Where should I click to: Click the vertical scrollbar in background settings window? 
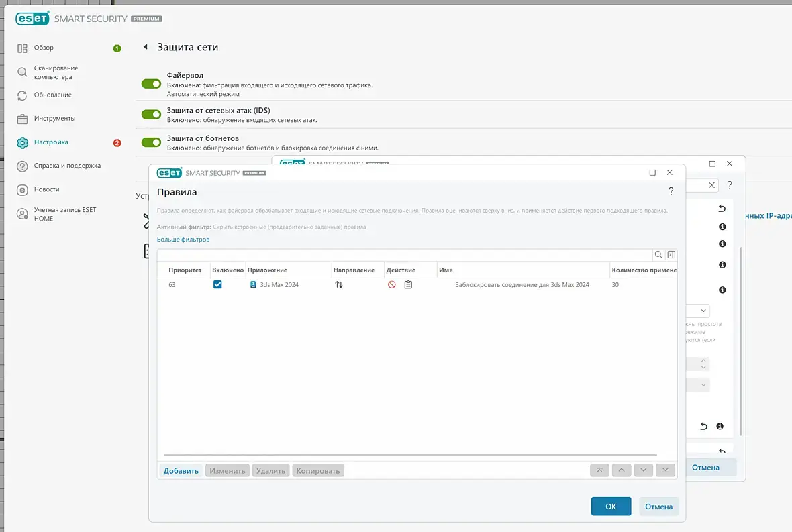click(x=740, y=341)
